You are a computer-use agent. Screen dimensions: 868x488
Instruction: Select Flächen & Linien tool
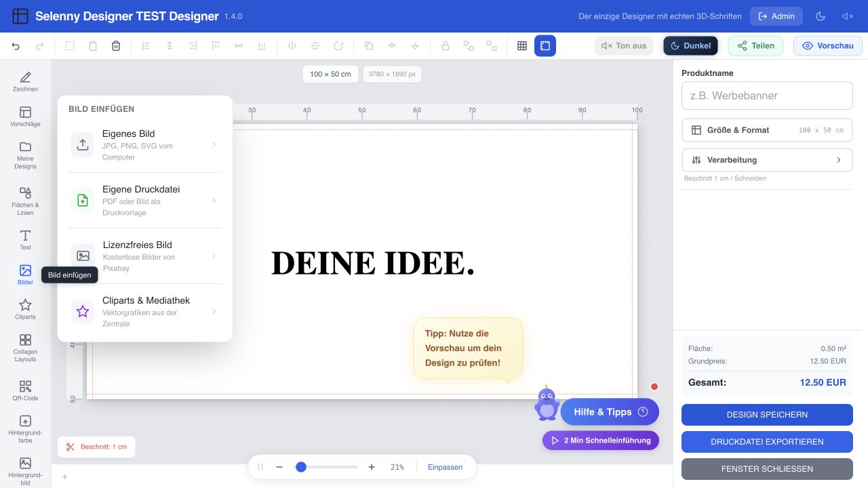click(25, 201)
